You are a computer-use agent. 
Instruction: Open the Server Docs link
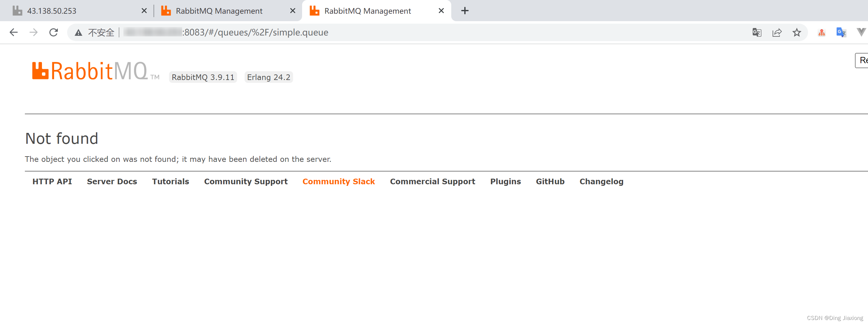(x=112, y=181)
